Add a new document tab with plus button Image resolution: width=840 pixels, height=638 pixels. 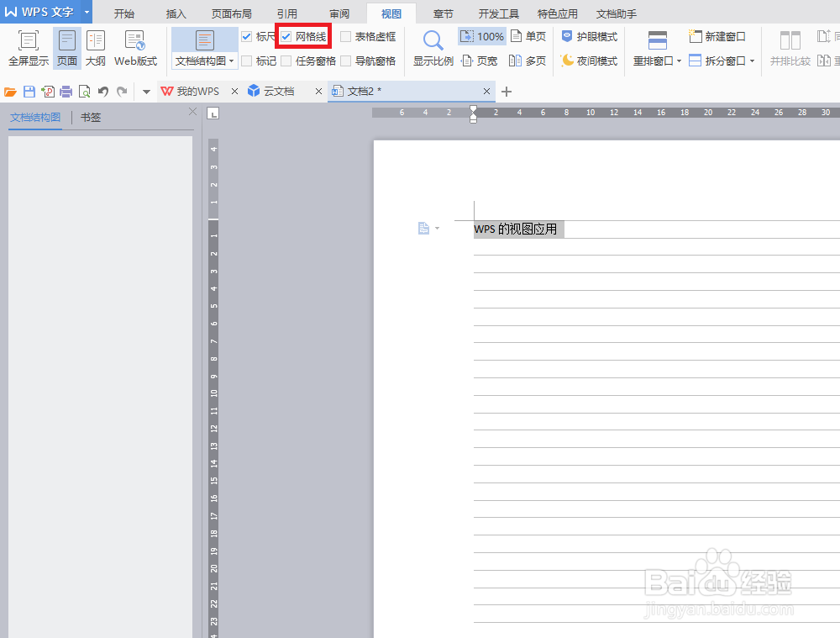click(x=507, y=92)
